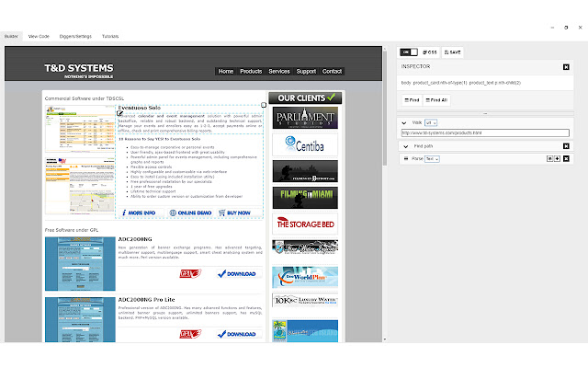Open the Walk url dropdown
The width and height of the screenshot is (588, 368).
[431, 122]
